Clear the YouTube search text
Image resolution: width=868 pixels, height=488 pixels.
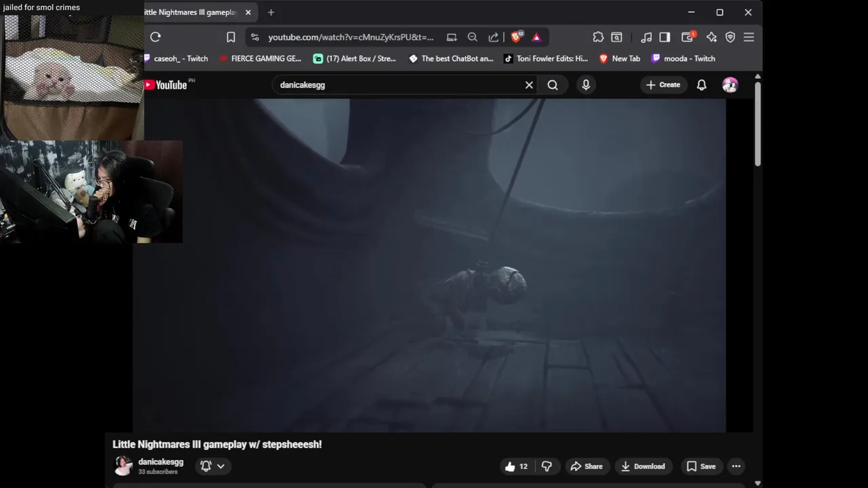point(529,85)
